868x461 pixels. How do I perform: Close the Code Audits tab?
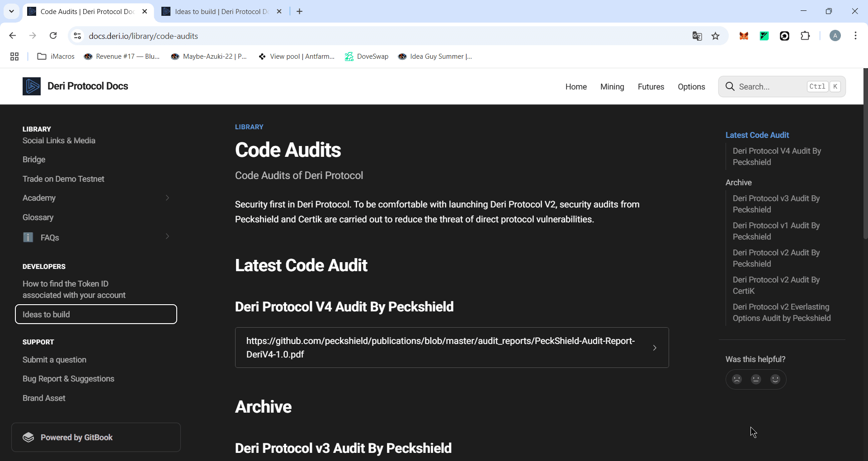click(x=145, y=11)
